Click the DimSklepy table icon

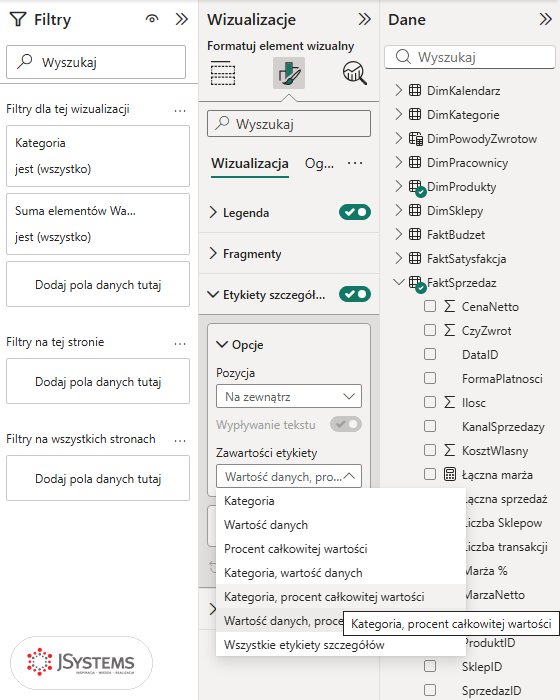click(x=415, y=210)
